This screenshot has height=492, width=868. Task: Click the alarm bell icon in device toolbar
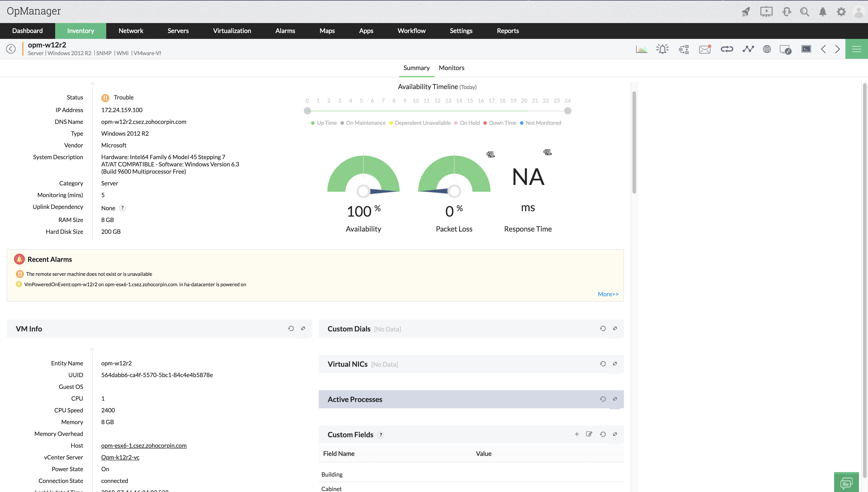click(662, 49)
